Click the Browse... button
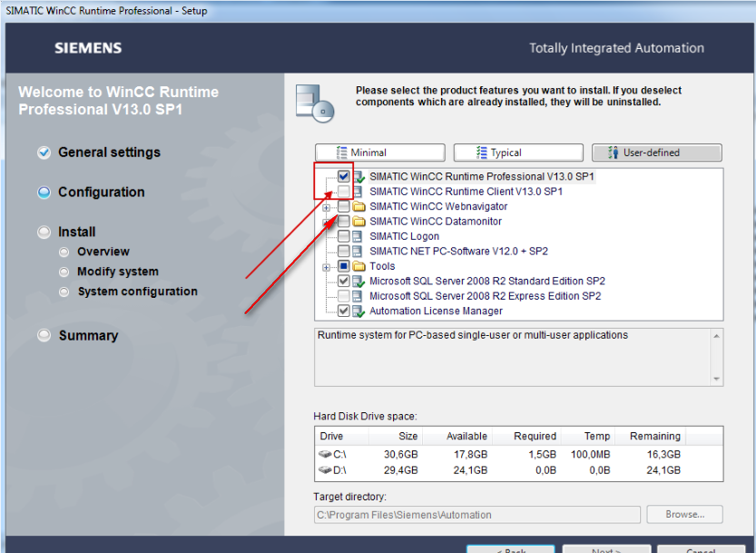 tap(684, 514)
